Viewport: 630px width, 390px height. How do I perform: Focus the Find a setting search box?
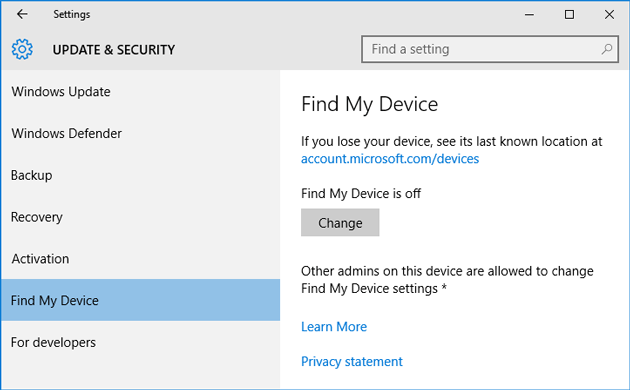[x=490, y=49]
